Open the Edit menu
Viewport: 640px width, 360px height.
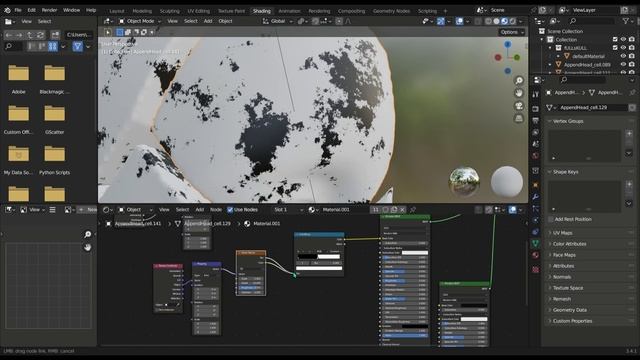point(31,10)
